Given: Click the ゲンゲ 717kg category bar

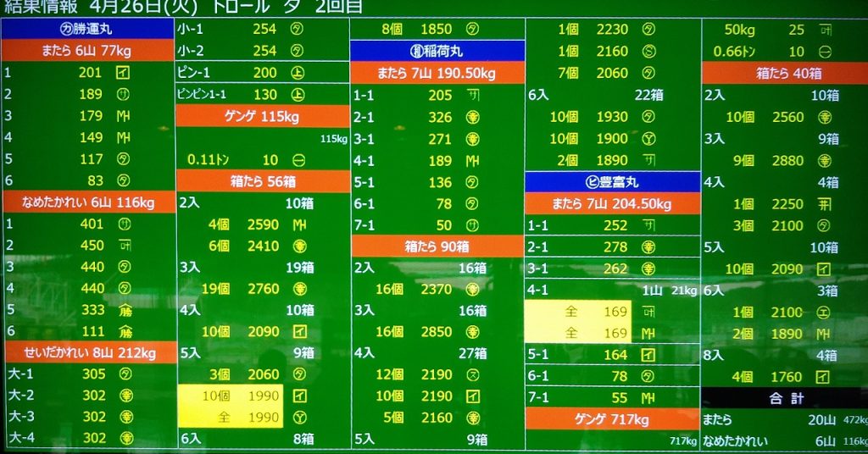Looking at the screenshot, I should (x=612, y=419).
